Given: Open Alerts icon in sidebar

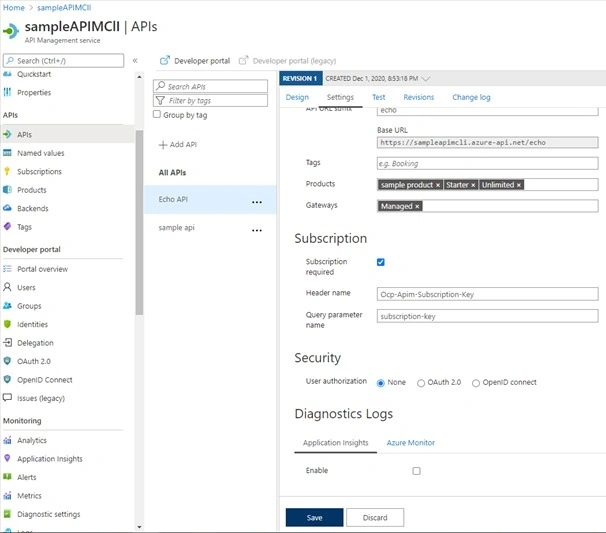Looking at the screenshot, I should click(7, 477).
